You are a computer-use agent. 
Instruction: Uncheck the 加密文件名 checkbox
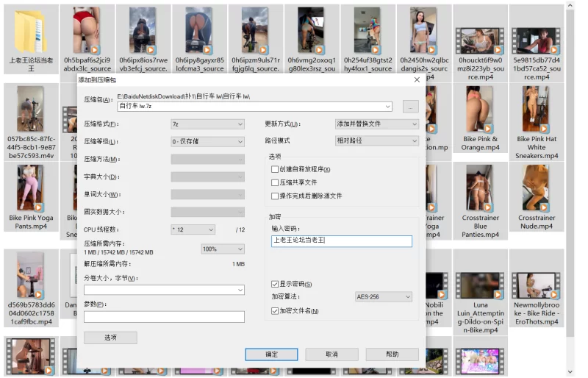pyautogui.click(x=275, y=311)
